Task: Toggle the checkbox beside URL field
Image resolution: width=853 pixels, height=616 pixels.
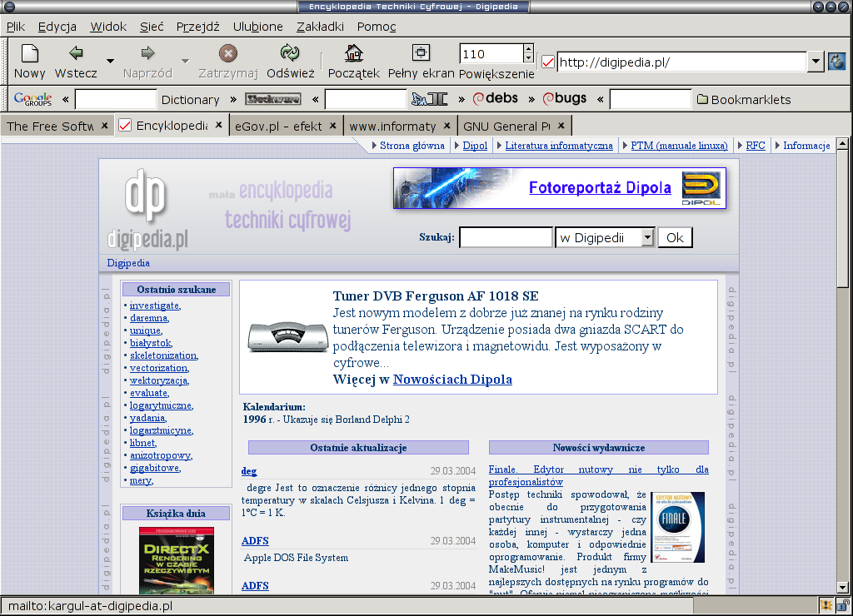Action: (548, 62)
